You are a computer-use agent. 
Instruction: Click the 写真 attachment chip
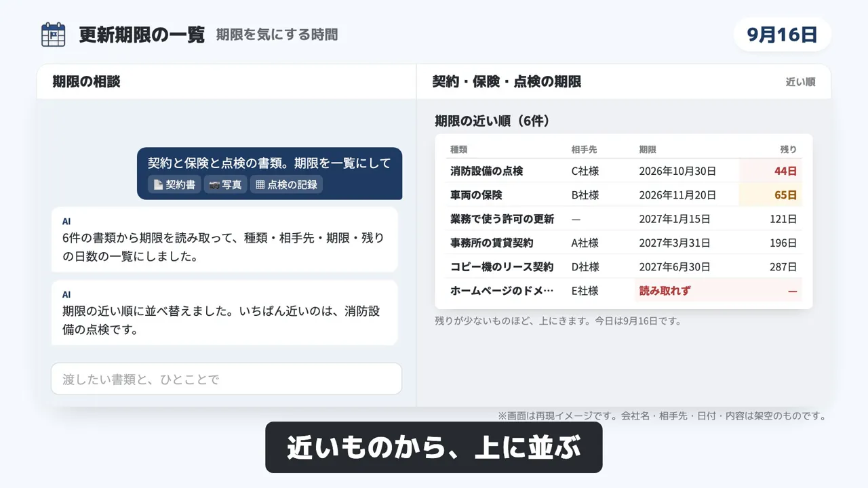225,184
